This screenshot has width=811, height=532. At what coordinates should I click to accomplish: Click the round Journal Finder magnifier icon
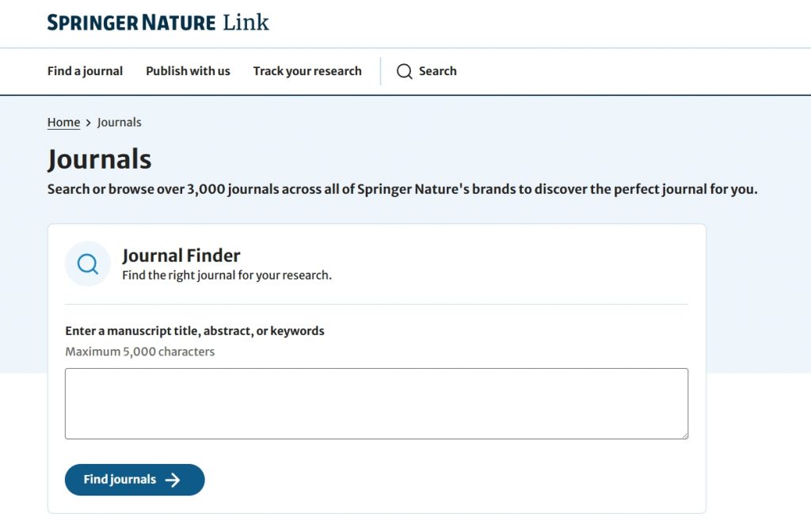[88, 264]
